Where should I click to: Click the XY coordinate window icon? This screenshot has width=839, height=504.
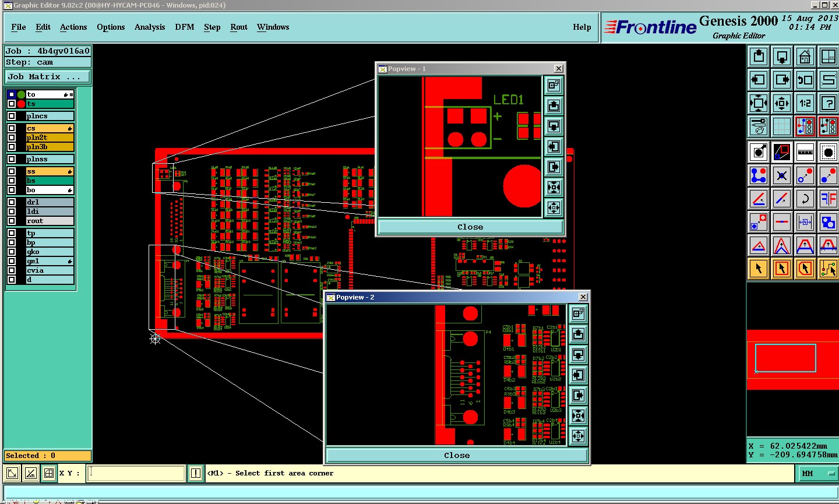click(x=828, y=57)
